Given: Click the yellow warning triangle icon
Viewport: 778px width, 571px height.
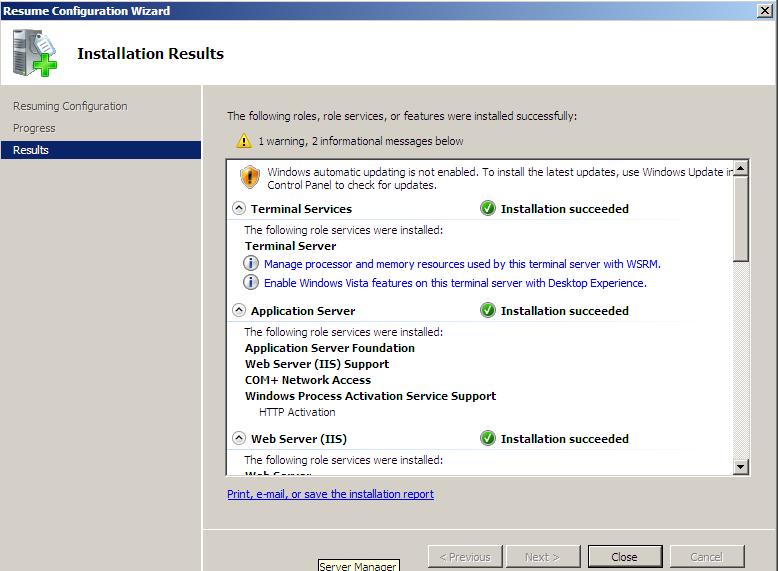Looking at the screenshot, I should click(244, 141).
